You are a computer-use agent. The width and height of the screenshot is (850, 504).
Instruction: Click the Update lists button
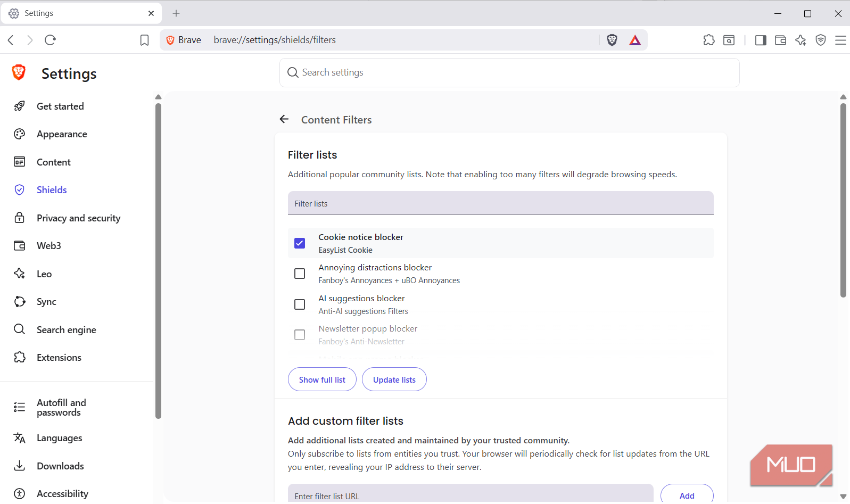pyautogui.click(x=394, y=379)
